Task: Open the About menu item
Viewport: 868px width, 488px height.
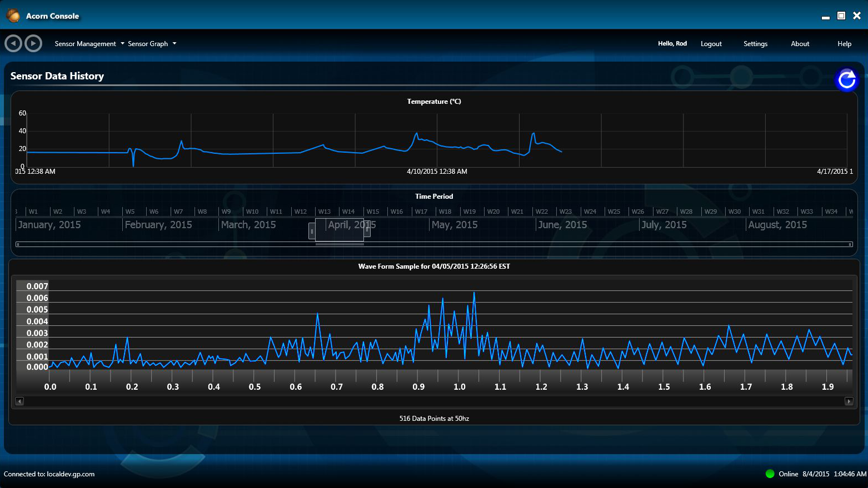Action: tap(800, 44)
